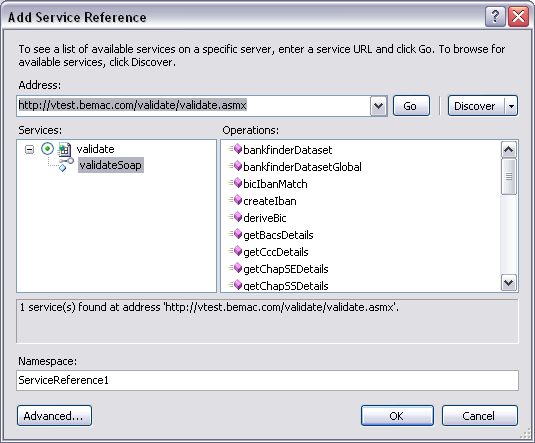This screenshot has width=535, height=443.
Task: Click the Operations list scroll down arrow
Action: (x=509, y=283)
